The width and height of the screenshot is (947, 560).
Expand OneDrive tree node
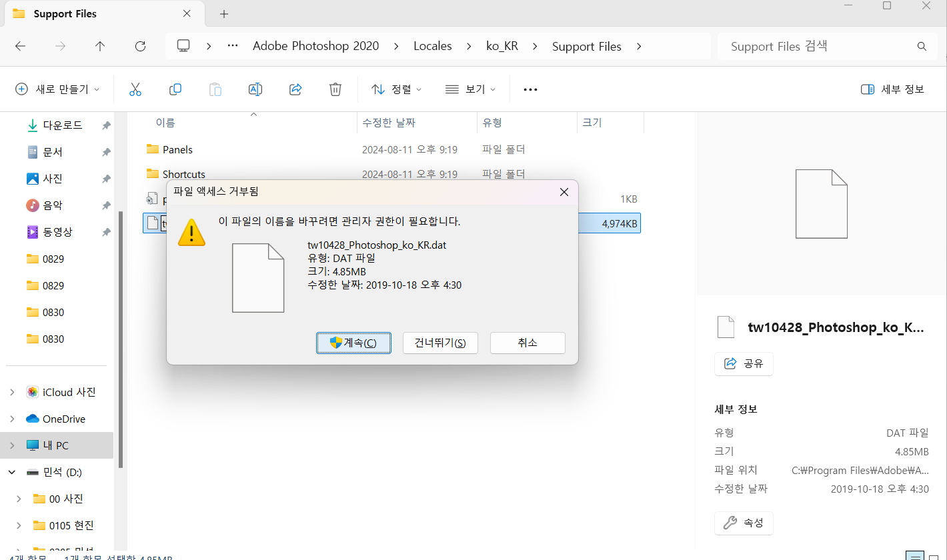click(x=12, y=419)
